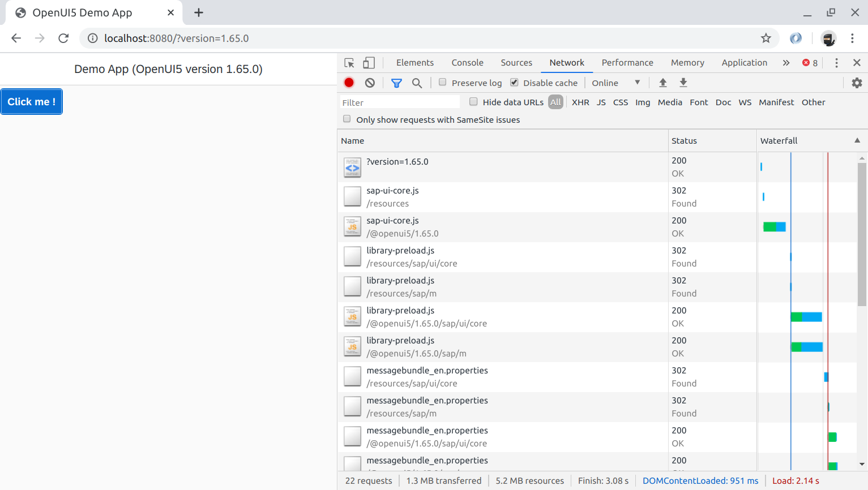Open Network settings gear

(x=857, y=83)
